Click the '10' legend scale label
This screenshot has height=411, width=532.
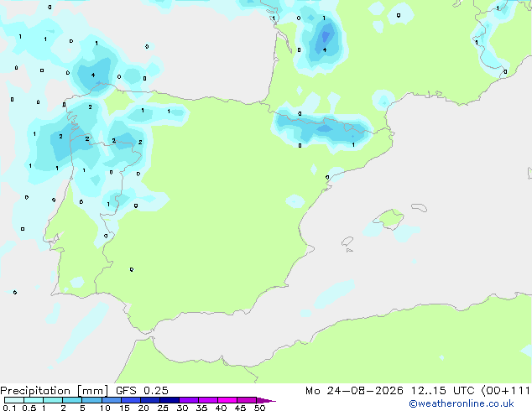point(105,408)
